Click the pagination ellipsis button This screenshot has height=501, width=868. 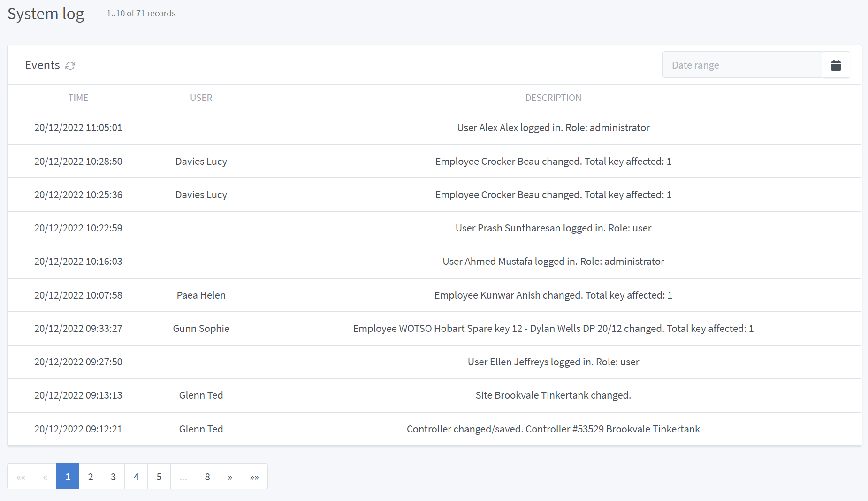click(x=183, y=477)
